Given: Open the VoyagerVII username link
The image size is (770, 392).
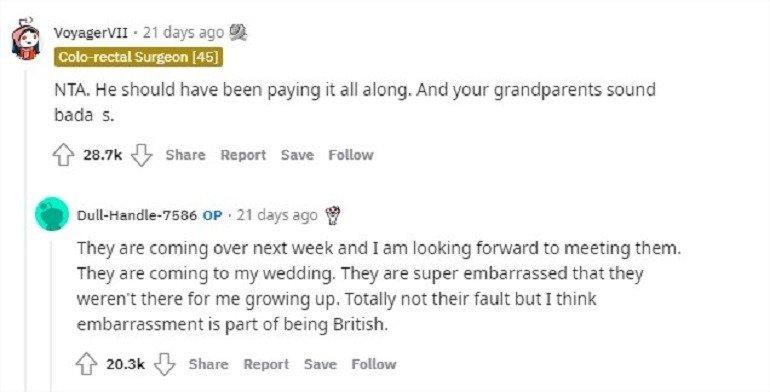Looking at the screenshot, I should pyautogui.click(x=91, y=33).
